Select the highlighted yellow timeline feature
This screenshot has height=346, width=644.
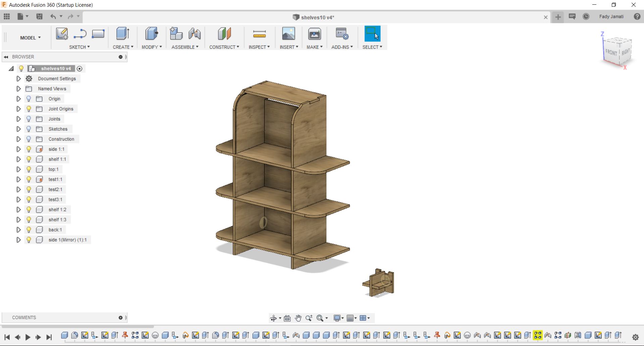[538, 335]
